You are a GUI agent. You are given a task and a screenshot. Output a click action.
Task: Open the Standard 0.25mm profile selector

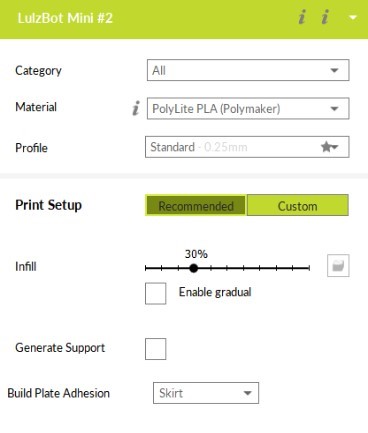pyautogui.click(x=247, y=147)
